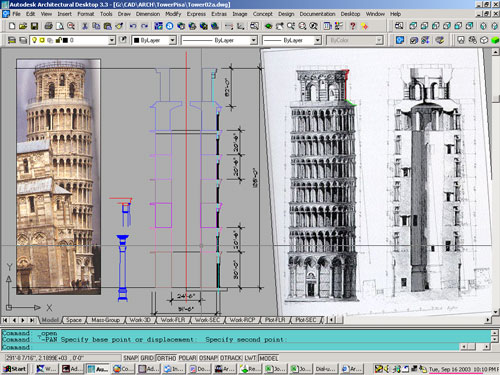Undo the last action
This screenshot has width=500, height=375.
pos(133,26)
